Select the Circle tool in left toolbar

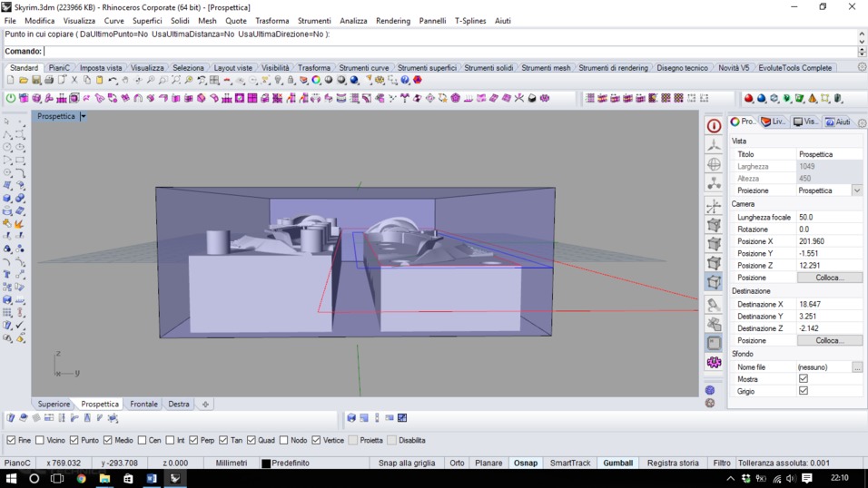tap(7, 147)
